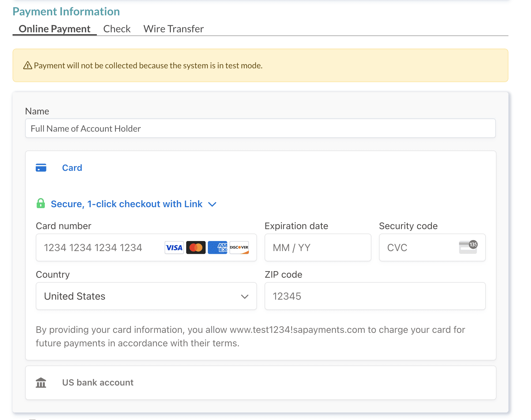Screen dimensions: 531x420
Task: Focus the Full Name of Account Holder field
Action: pyautogui.click(x=260, y=129)
